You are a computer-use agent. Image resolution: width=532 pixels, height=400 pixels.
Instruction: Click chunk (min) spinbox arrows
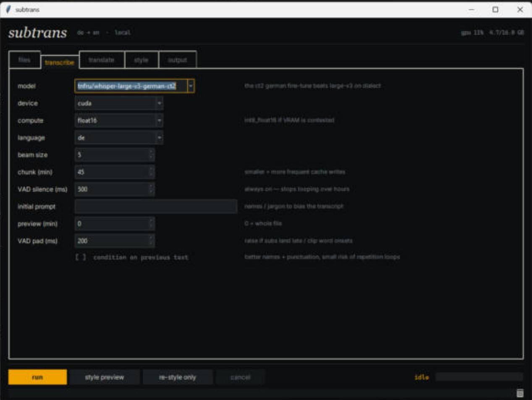click(151, 172)
